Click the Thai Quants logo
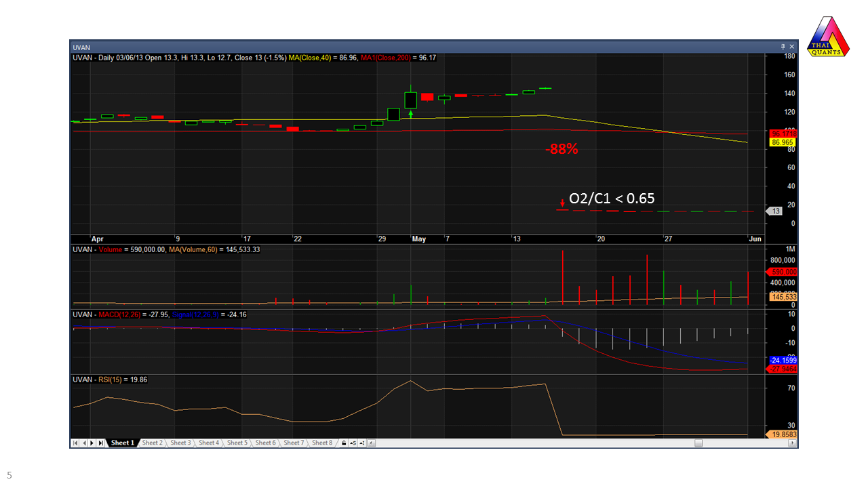The image size is (868, 488). coord(828,37)
